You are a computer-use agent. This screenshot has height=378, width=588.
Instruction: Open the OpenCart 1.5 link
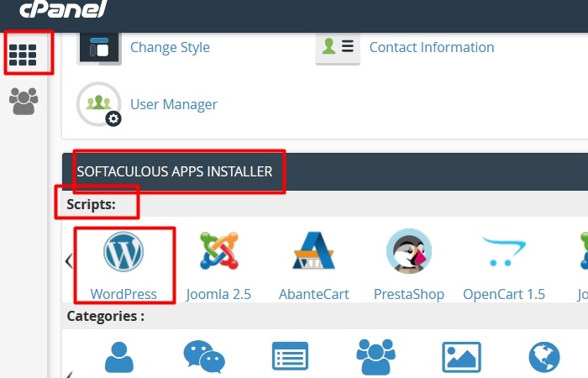pos(504,294)
